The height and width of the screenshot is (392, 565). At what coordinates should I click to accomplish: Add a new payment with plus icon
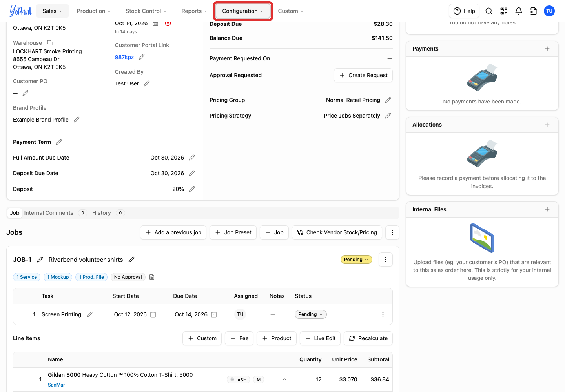[547, 49]
